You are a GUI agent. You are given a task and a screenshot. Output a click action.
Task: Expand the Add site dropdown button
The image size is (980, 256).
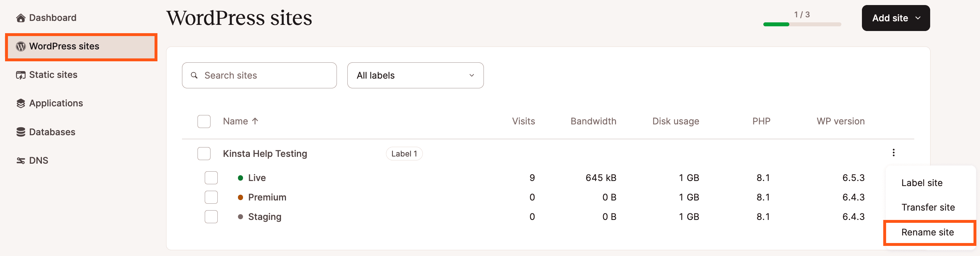tap(896, 18)
